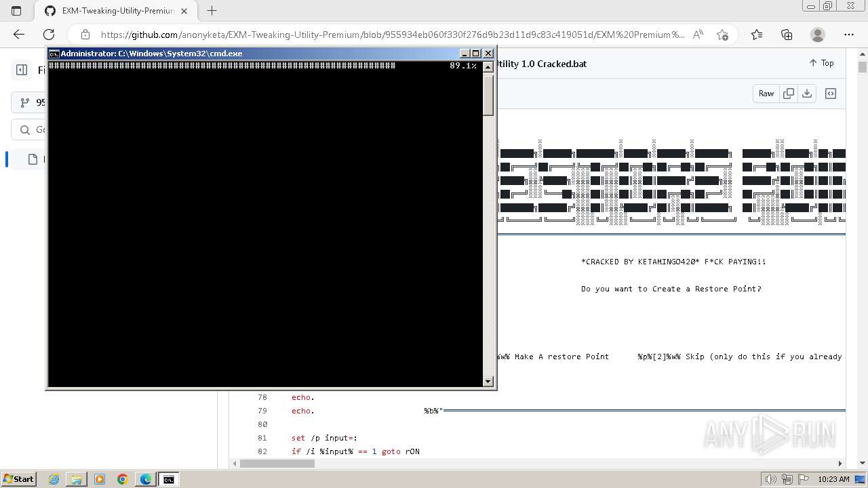Image resolution: width=868 pixels, height=488 pixels.
Task: Click 'Do you want to Create a Restore Point?' text
Action: point(671,289)
